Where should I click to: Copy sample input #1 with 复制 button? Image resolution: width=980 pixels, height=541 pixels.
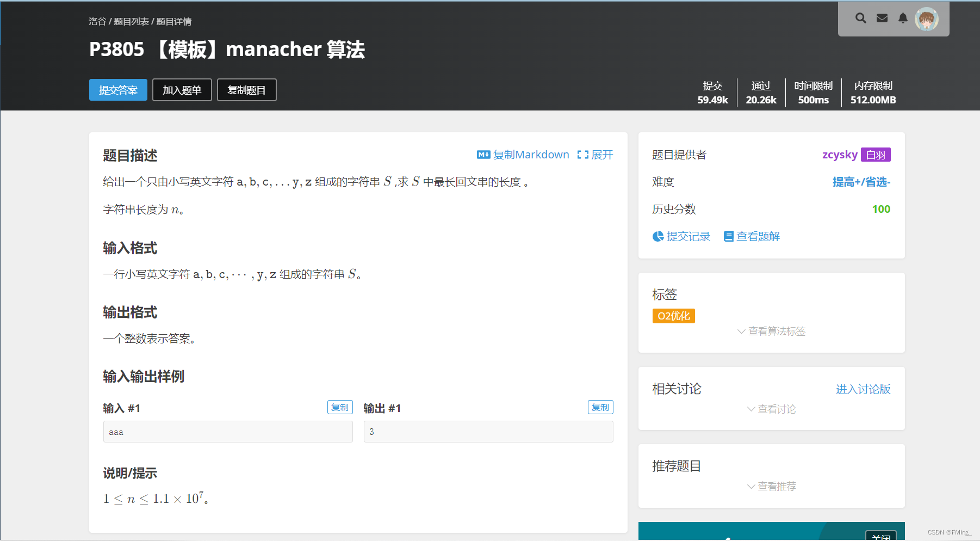(x=340, y=407)
